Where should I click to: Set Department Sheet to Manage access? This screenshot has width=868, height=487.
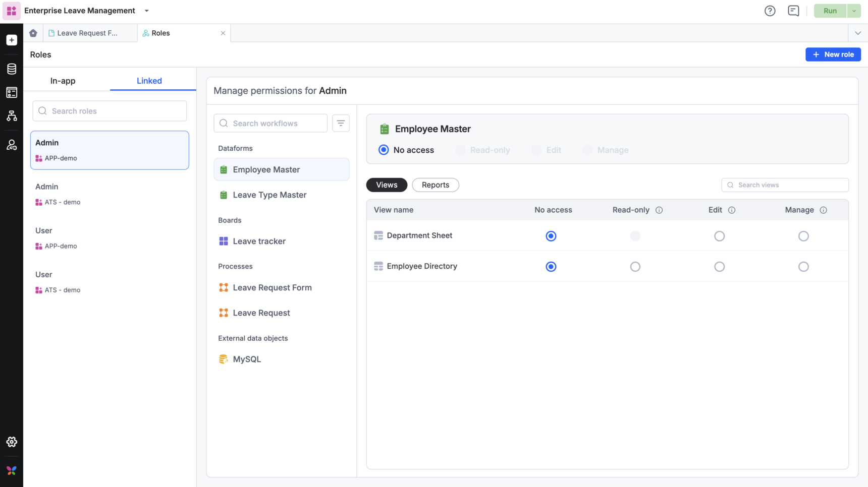(x=803, y=236)
